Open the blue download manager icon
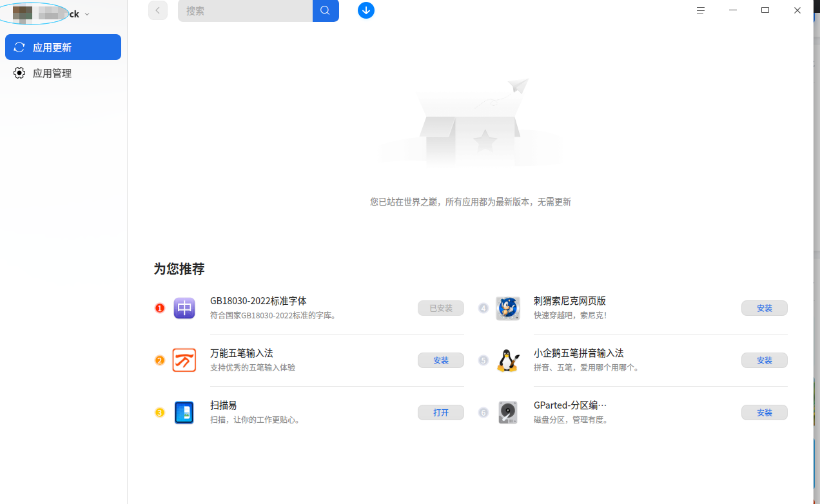 click(x=366, y=10)
